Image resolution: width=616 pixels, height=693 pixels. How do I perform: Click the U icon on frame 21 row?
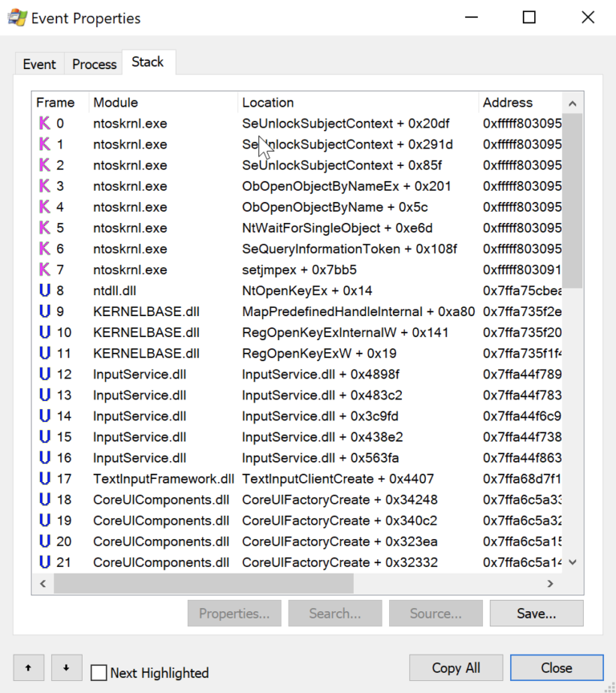coord(44,562)
